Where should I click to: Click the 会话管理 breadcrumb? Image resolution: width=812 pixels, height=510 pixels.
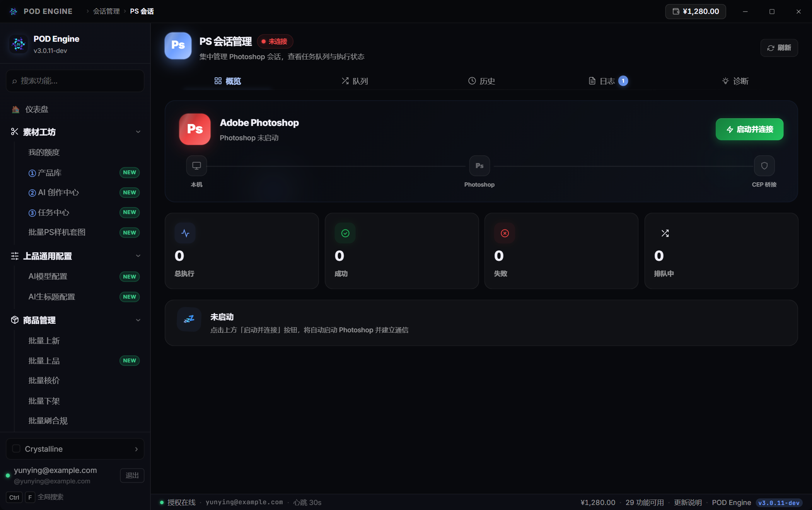coord(106,11)
